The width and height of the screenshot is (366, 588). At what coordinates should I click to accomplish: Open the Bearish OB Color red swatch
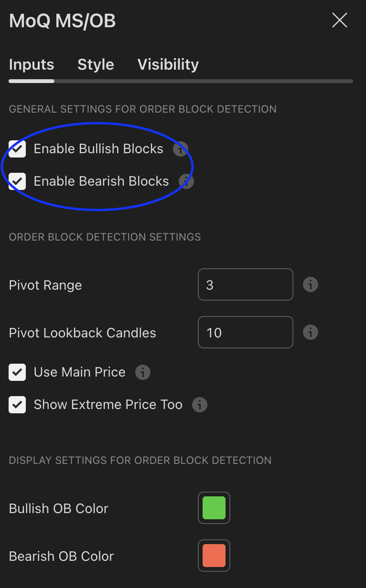pos(214,556)
